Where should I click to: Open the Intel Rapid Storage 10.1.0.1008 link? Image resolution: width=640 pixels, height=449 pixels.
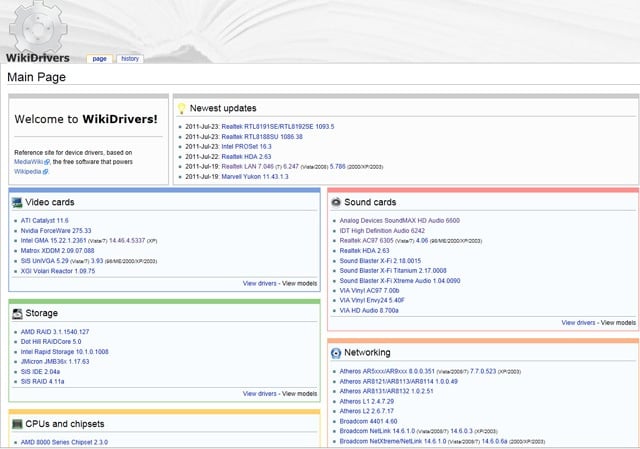[x=62, y=351]
